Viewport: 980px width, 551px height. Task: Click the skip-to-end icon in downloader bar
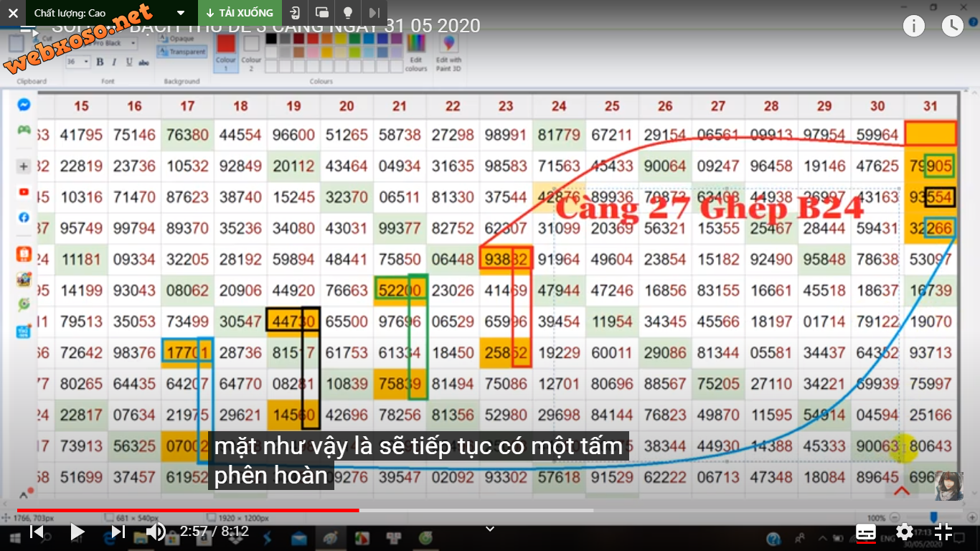(374, 13)
